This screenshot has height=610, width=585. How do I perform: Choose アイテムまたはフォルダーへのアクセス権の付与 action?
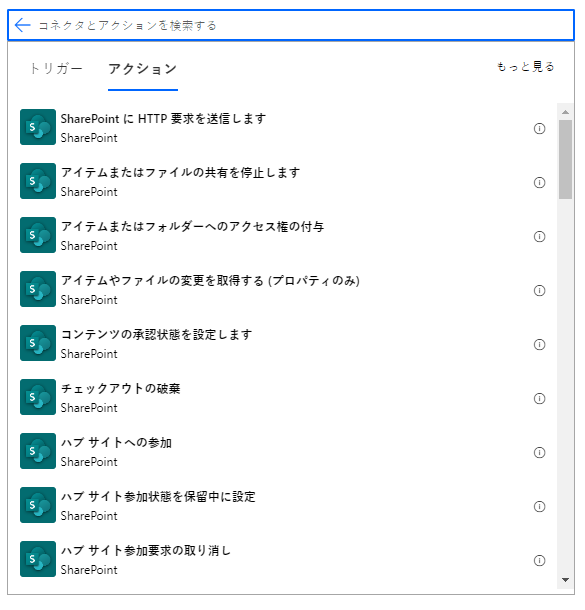pyautogui.click(x=284, y=235)
